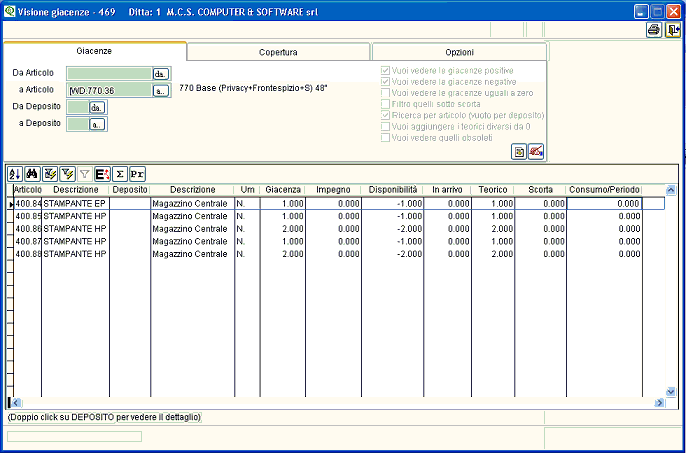The width and height of the screenshot is (686, 453).
Task: Enable 'Vuoi vedere le giacenze uguali a zero'
Action: click(385, 93)
